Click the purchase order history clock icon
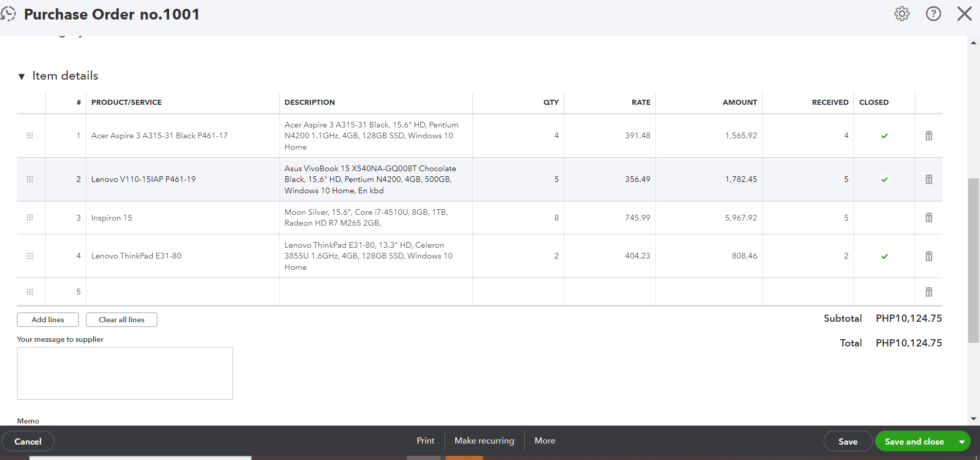Viewport: 980px width, 460px height. pyautogui.click(x=8, y=14)
